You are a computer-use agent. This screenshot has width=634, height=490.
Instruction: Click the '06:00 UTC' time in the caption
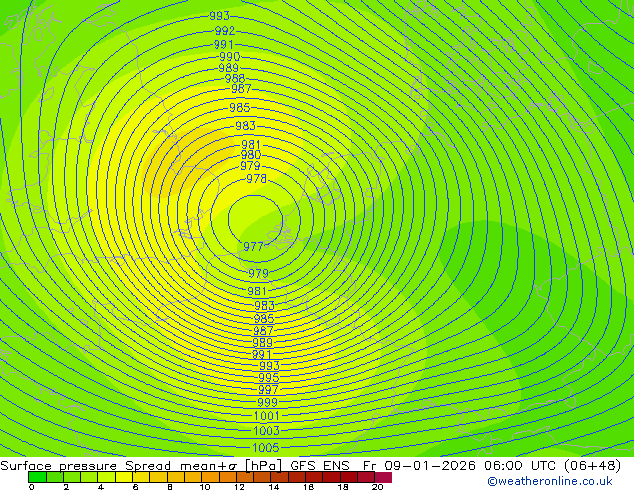518,466
